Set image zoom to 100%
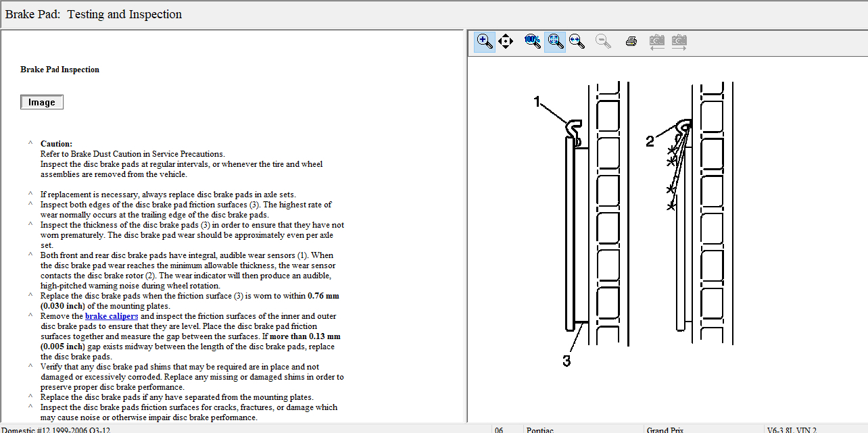The width and height of the screenshot is (868, 433). (533, 41)
